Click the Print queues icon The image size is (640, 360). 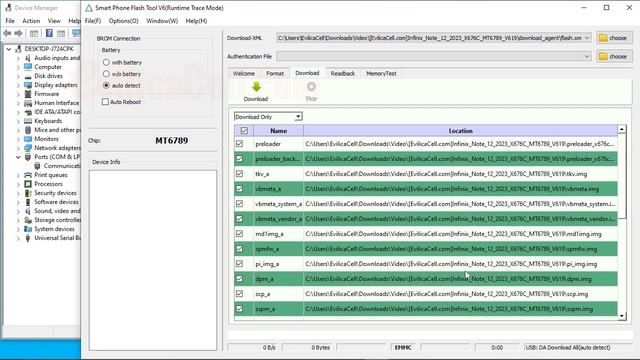[28, 175]
